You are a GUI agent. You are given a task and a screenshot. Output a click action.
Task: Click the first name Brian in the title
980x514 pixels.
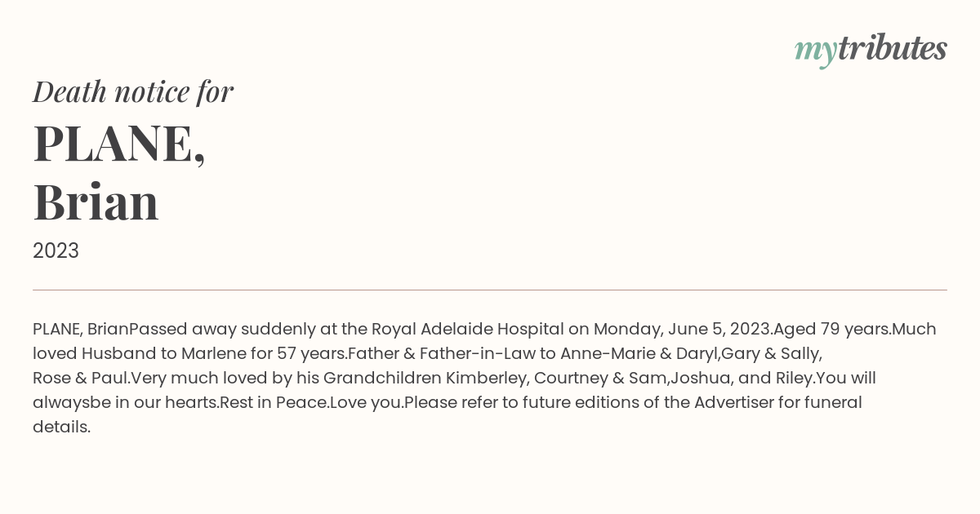(96, 202)
